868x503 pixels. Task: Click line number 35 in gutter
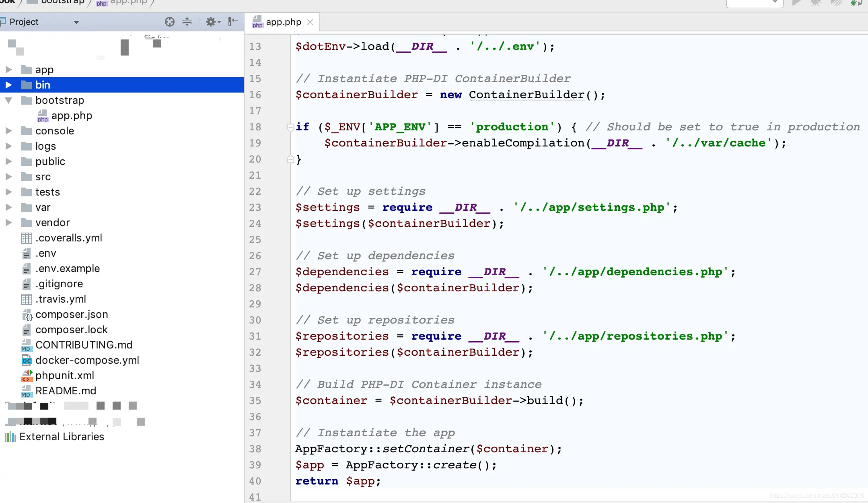click(x=255, y=401)
